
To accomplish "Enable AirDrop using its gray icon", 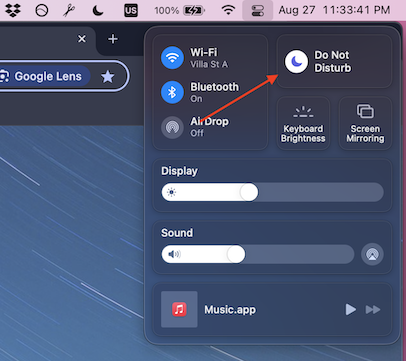I will (172, 127).
